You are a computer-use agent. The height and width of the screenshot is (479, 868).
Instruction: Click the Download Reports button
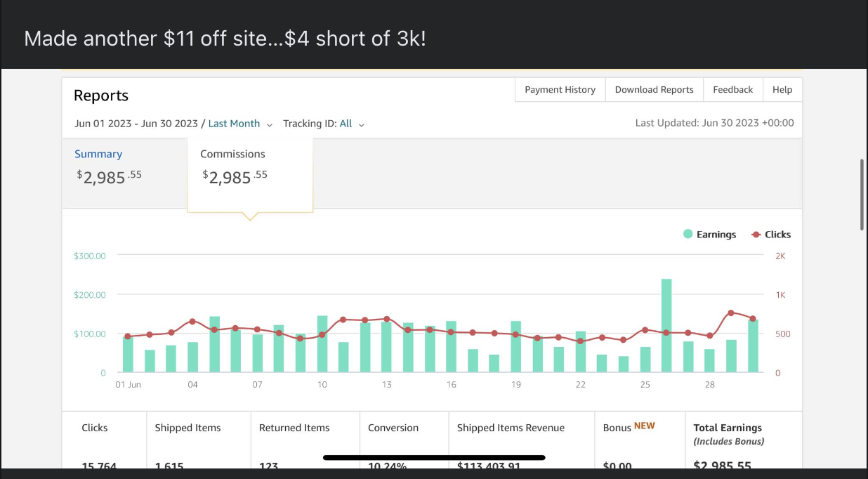pos(654,90)
